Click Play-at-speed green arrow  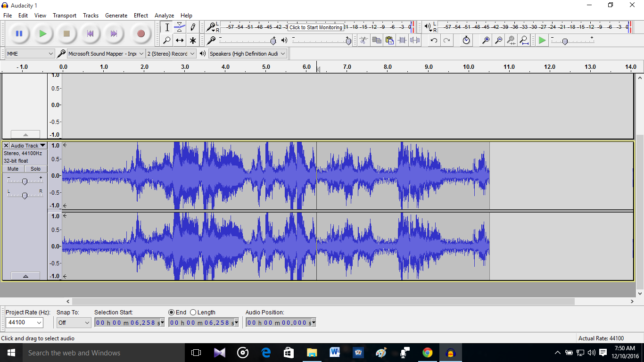point(542,41)
